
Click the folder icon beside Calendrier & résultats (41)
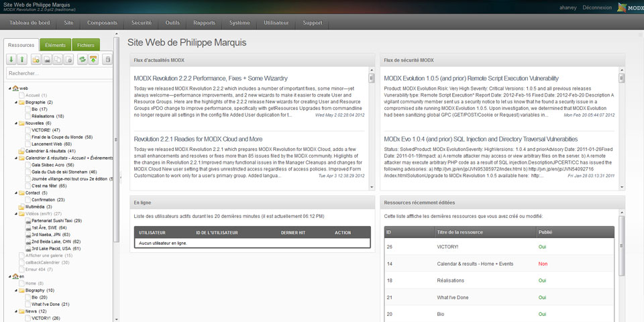click(x=21, y=151)
